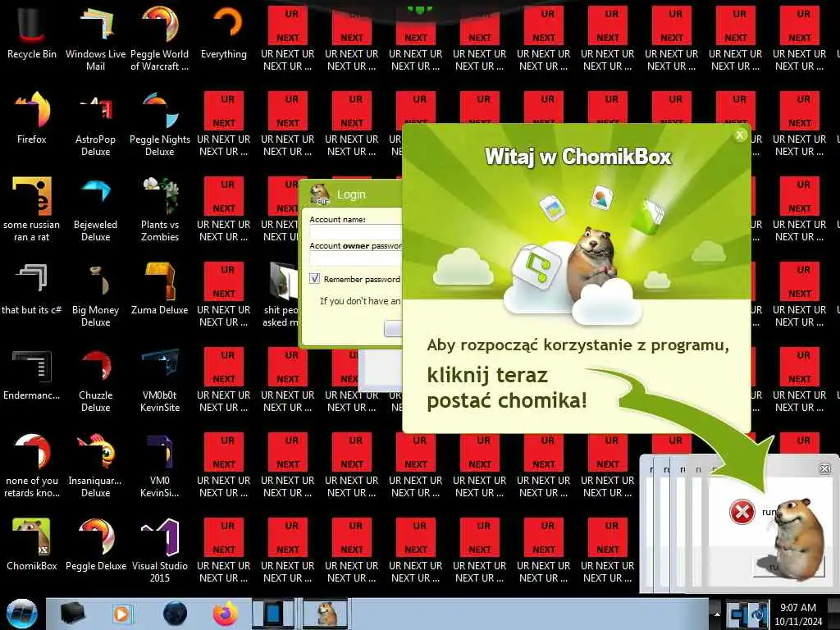Open the Recycle Bin desktop icon
840x630 pixels.
[32, 33]
